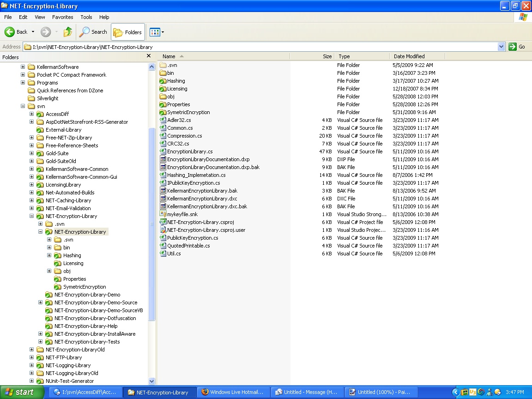The width and height of the screenshot is (532, 399).
Task: Expand the AccessDiff tree node
Action: [31, 114]
